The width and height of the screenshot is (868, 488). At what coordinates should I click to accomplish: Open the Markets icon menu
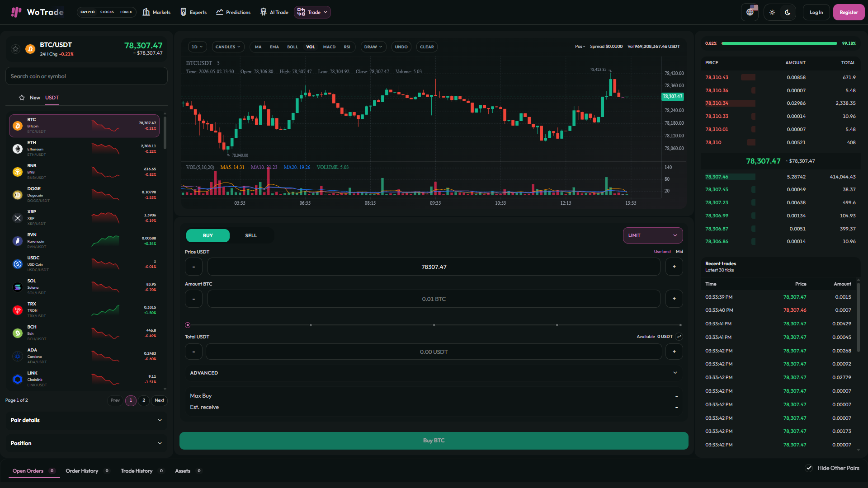[x=146, y=12]
